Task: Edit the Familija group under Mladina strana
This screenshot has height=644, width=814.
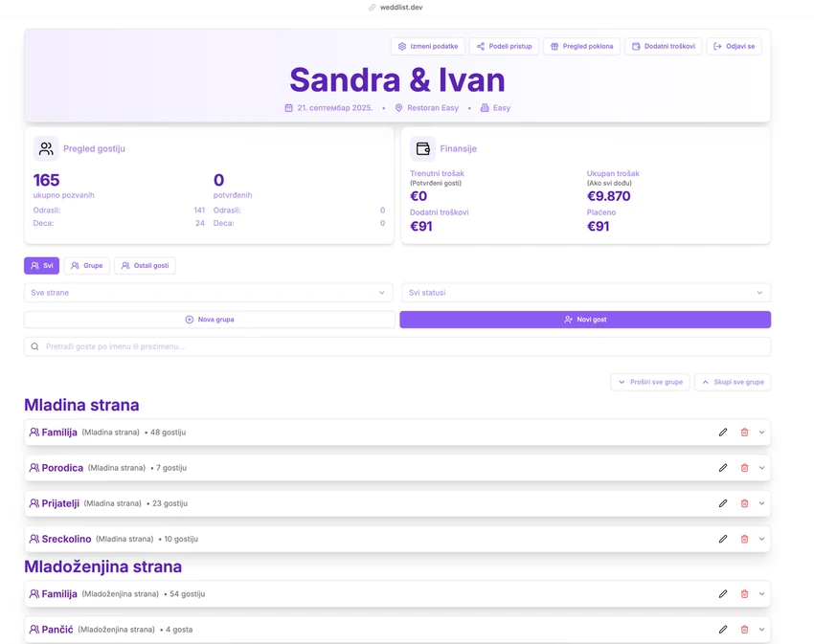Action: [x=723, y=433]
